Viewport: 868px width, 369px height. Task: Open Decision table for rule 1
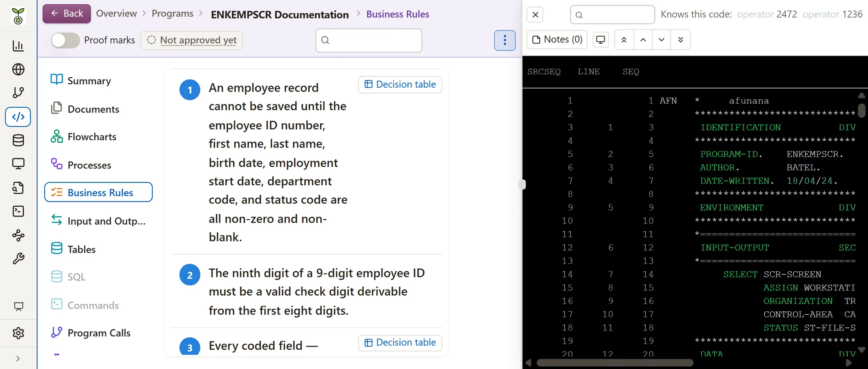click(400, 85)
